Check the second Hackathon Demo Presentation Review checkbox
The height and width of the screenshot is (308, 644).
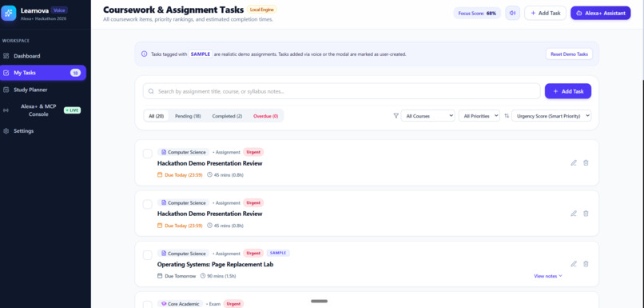[x=148, y=204]
